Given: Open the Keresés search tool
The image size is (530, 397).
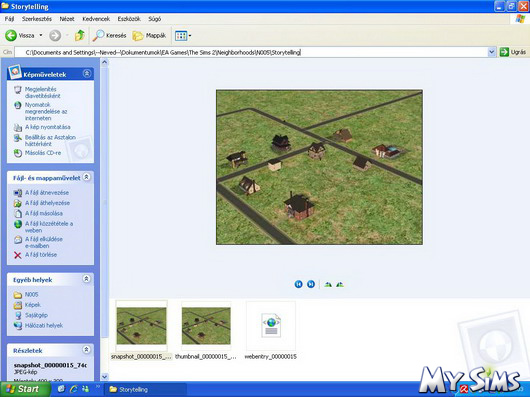Looking at the screenshot, I should point(110,35).
